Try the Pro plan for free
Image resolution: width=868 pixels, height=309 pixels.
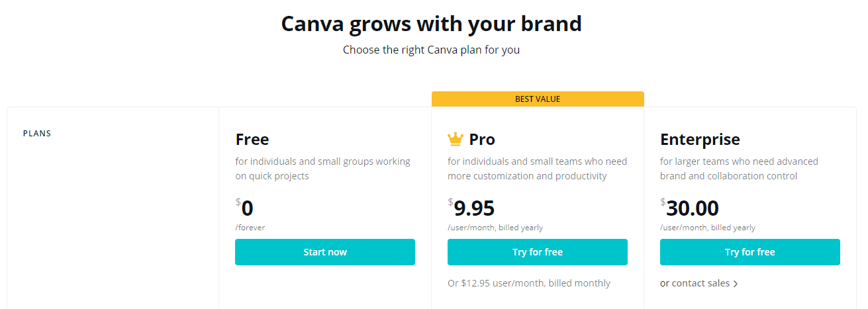coord(538,252)
